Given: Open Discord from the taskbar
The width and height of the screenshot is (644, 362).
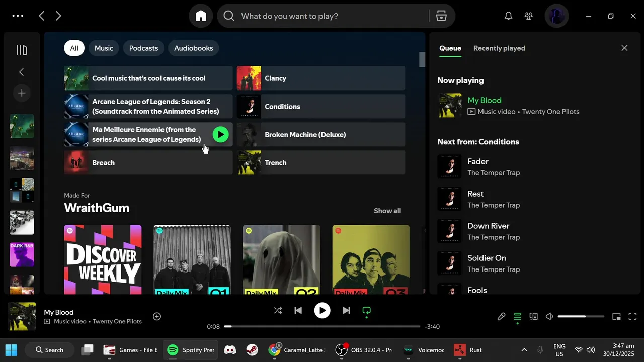Looking at the screenshot, I should pos(230,350).
